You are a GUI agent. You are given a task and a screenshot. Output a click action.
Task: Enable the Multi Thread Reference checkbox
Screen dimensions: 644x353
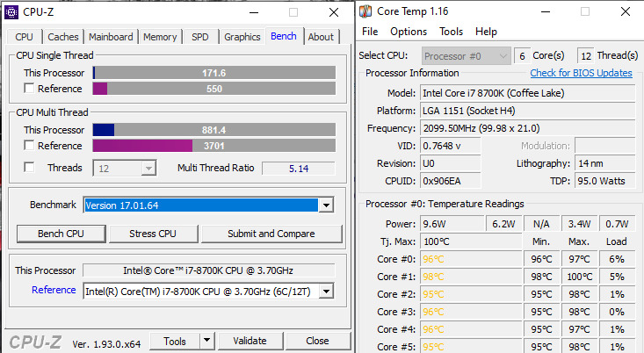pos(29,145)
